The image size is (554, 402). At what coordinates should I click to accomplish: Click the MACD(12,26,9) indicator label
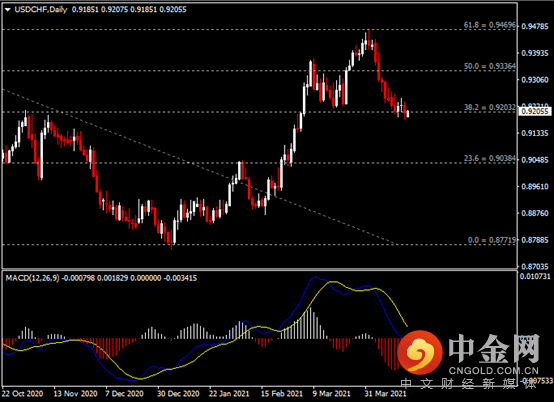32,278
